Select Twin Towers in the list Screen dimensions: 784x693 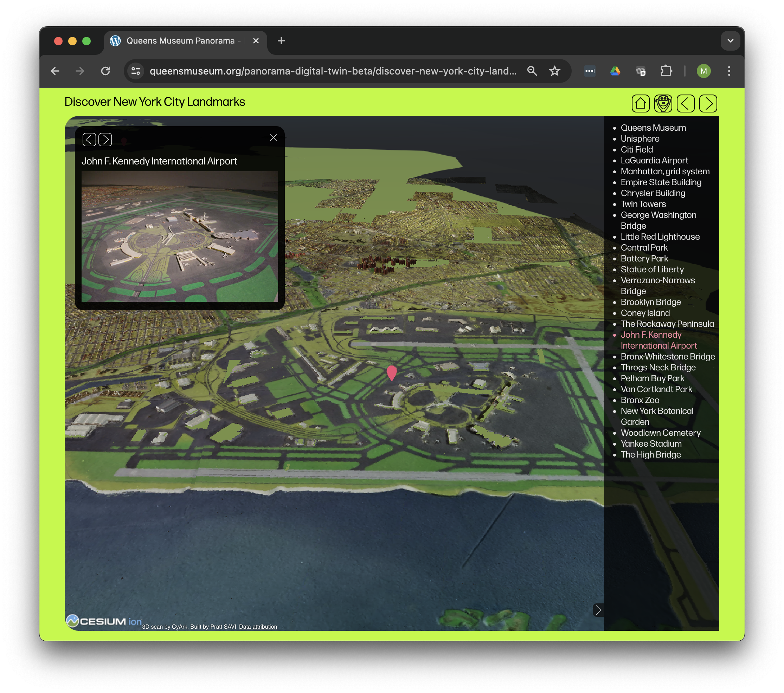click(643, 204)
